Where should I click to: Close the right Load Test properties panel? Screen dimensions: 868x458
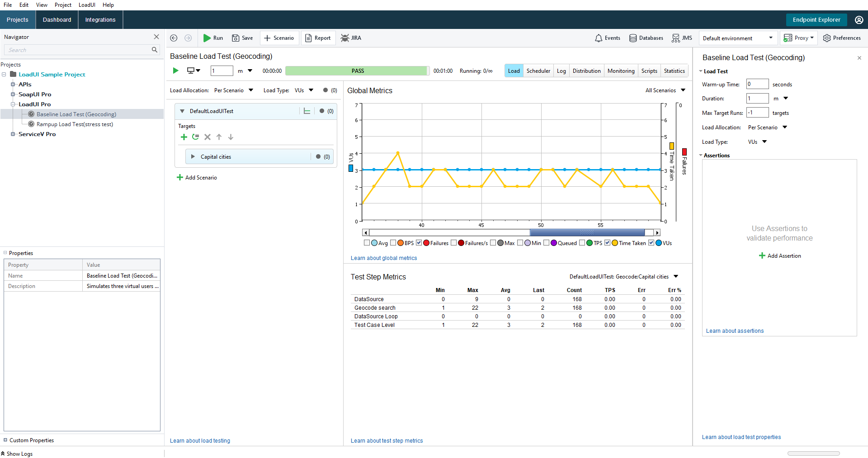click(859, 58)
